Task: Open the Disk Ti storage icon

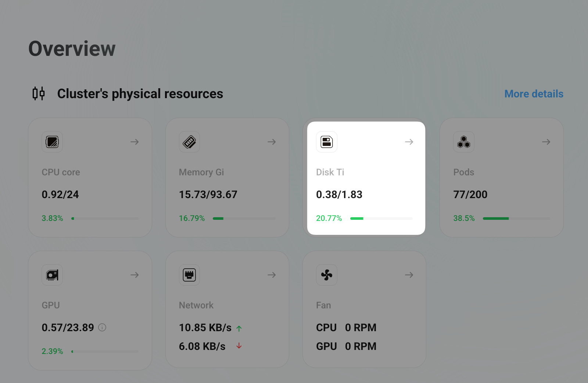Action: [326, 142]
